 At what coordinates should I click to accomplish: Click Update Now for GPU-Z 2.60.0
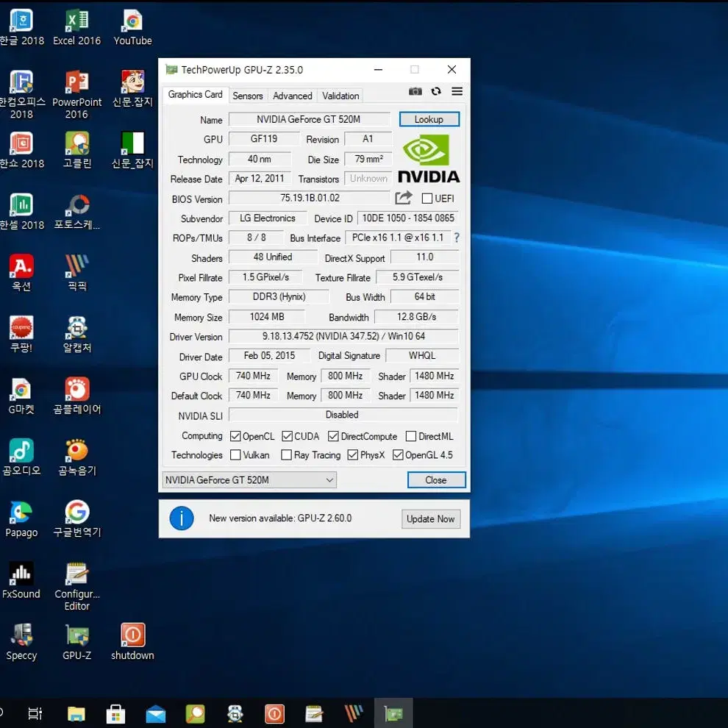pos(430,518)
